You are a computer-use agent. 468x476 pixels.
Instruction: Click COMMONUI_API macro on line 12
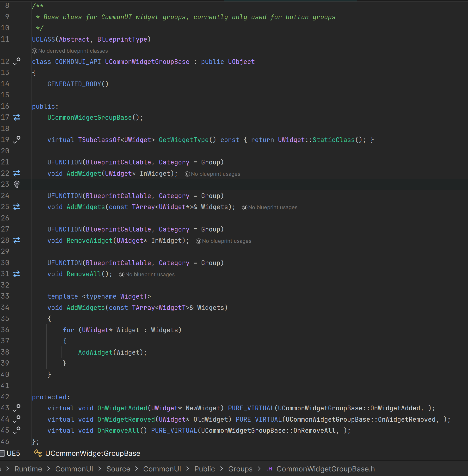click(78, 62)
